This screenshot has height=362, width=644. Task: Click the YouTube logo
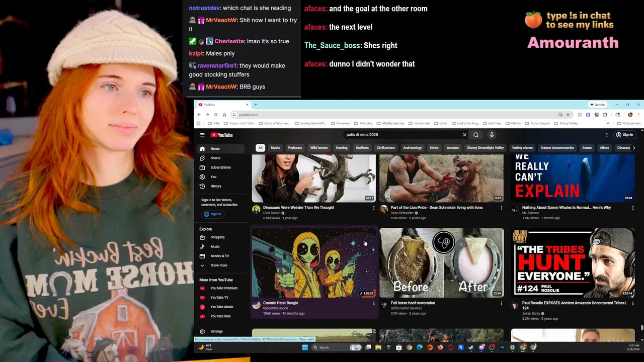pyautogui.click(x=222, y=135)
